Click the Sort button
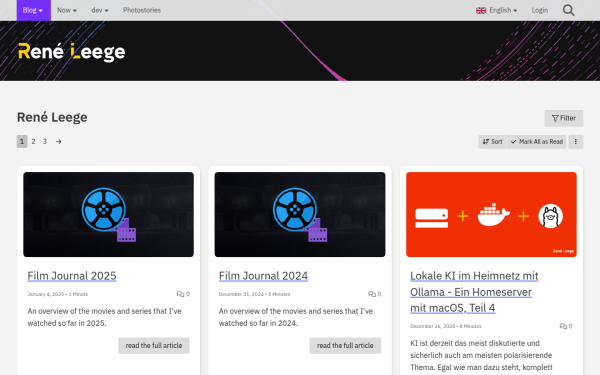 pos(492,142)
